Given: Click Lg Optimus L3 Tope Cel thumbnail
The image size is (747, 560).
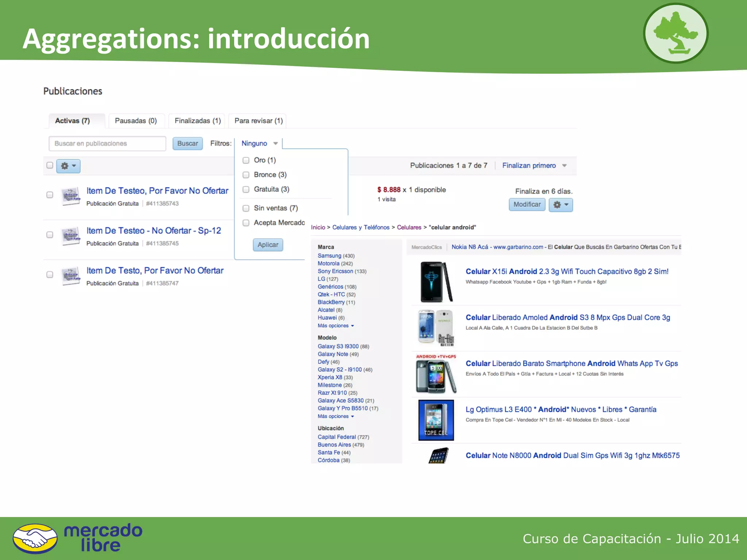Looking at the screenshot, I should tap(436, 420).
